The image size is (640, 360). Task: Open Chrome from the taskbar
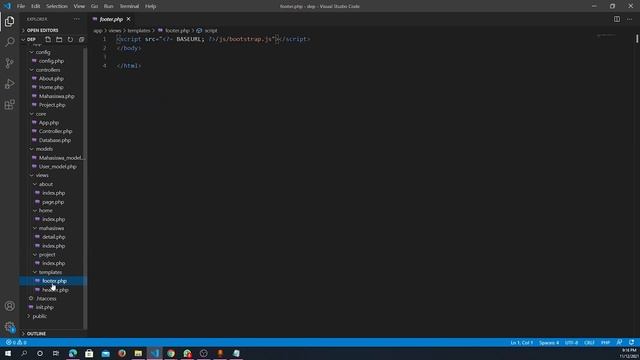(171, 353)
